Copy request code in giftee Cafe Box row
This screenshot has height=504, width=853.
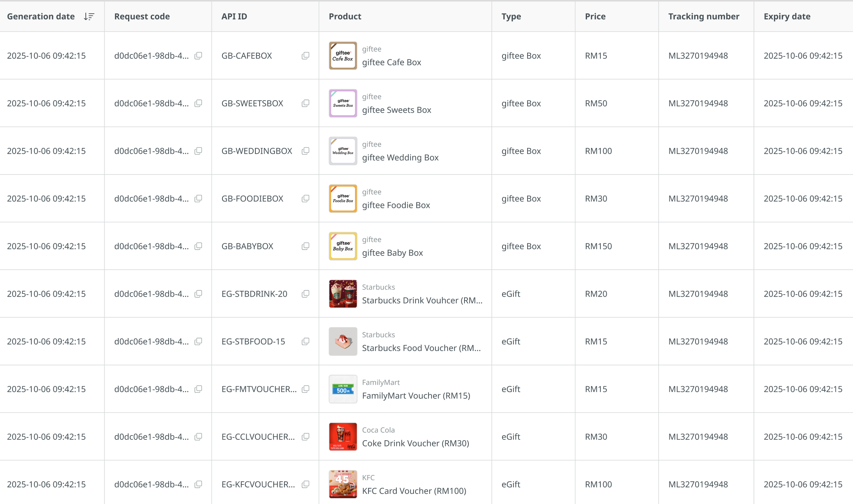click(199, 56)
